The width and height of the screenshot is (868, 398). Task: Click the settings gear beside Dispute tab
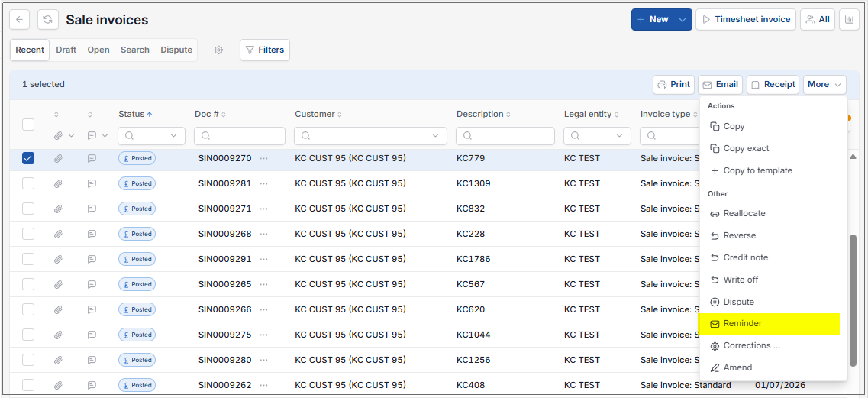click(x=218, y=50)
